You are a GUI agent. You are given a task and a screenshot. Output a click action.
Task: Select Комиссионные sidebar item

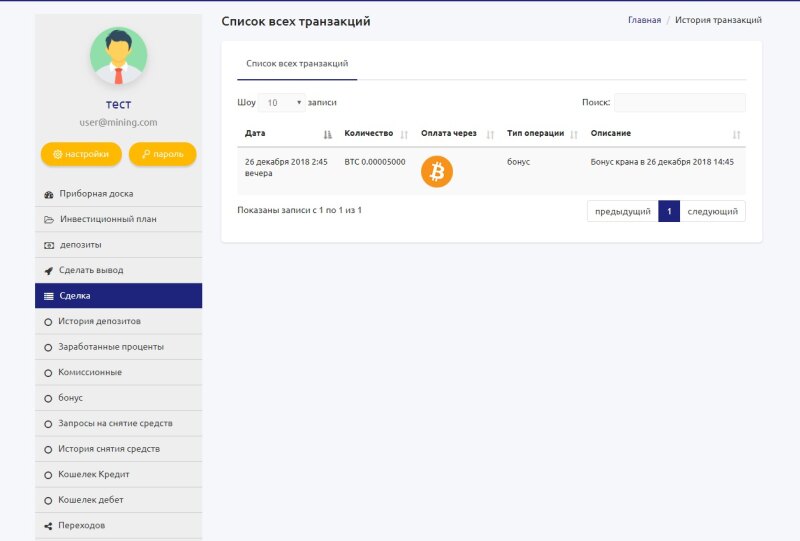[89, 372]
